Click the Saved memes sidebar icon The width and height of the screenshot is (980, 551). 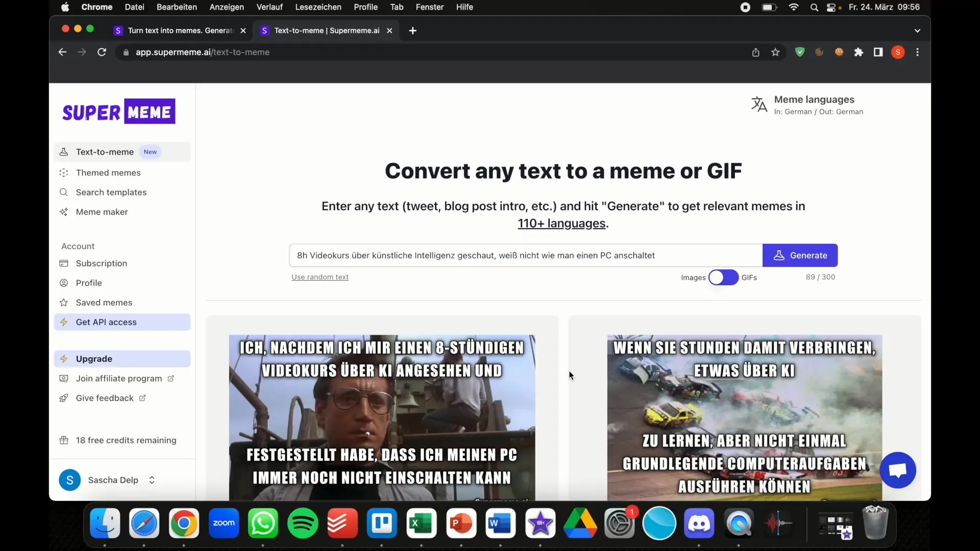pyautogui.click(x=64, y=302)
